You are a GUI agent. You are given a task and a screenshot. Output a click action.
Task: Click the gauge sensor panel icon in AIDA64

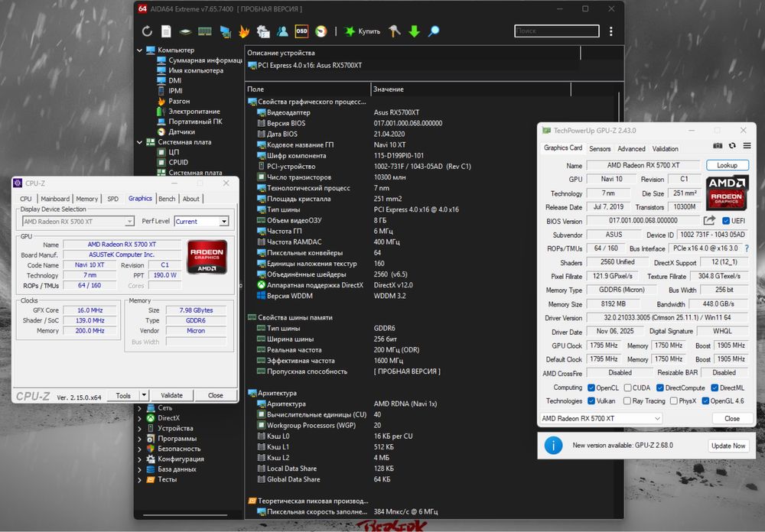click(x=321, y=31)
